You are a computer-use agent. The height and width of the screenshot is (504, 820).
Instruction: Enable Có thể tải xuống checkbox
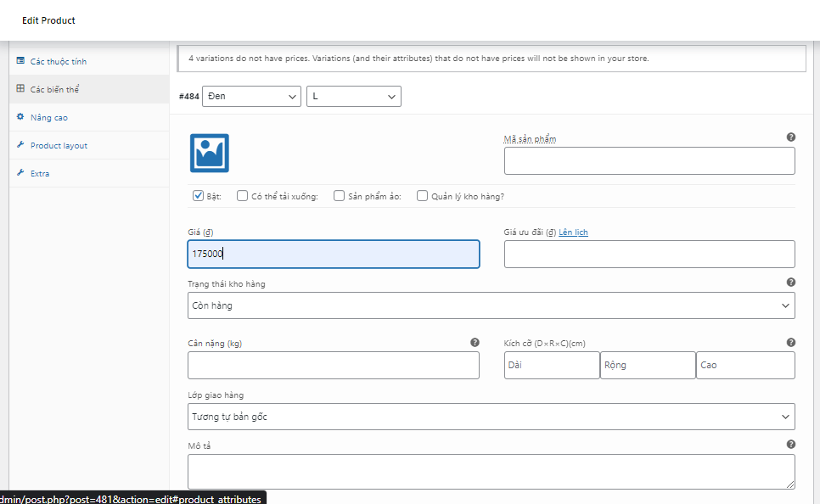pyautogui.click(x=243, y=196)
